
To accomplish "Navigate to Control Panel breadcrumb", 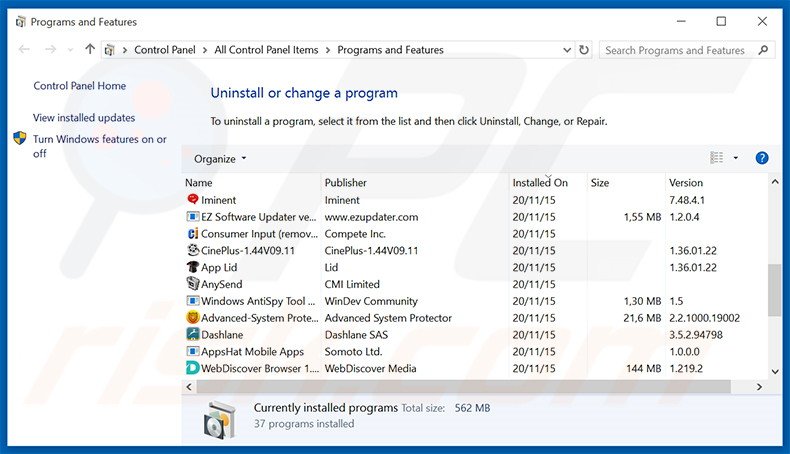I will [165, 50].
